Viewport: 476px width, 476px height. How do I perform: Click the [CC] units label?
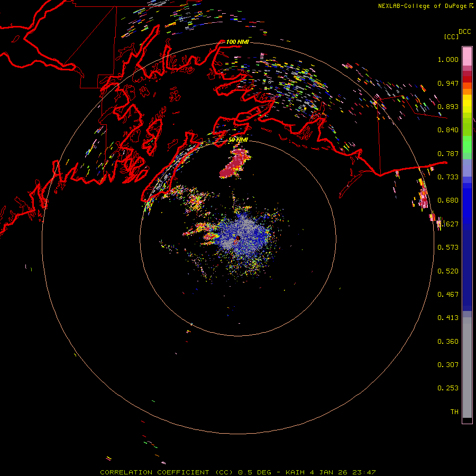452,36
